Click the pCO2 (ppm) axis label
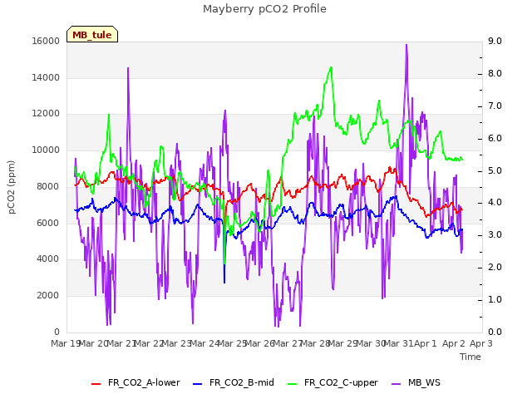 click(11, 187)
